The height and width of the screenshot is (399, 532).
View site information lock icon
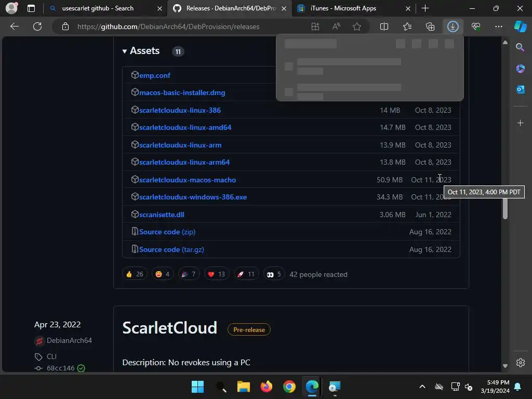pos(65,26)
